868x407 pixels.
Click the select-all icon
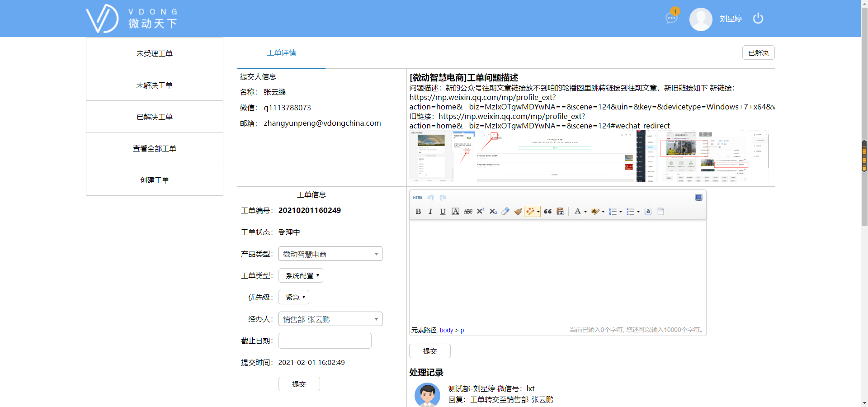[x=648, y=211]
